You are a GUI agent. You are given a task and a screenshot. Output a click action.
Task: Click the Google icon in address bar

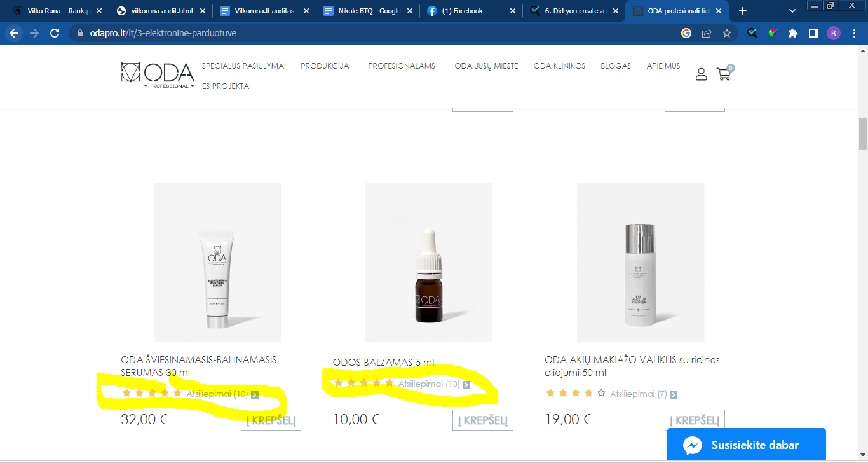coord(686,33)
